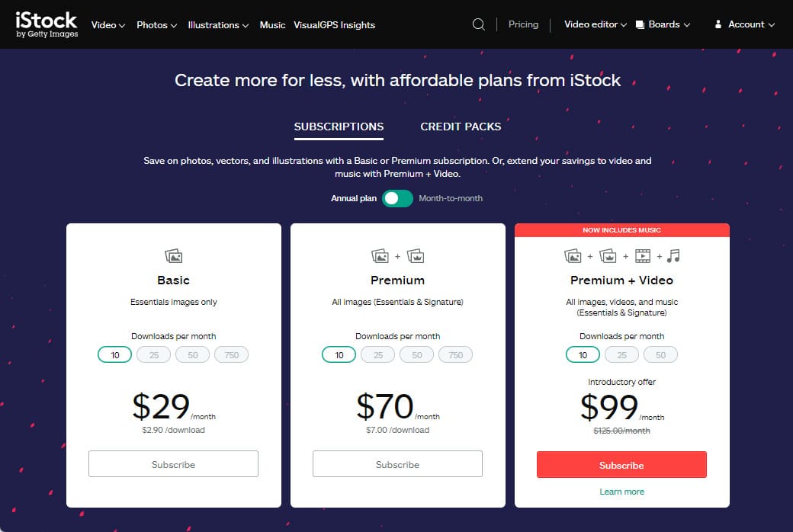Select the Subscriptions tab
Screen dimensions: 793x532
pyautogui.click(x=339, y=127)
